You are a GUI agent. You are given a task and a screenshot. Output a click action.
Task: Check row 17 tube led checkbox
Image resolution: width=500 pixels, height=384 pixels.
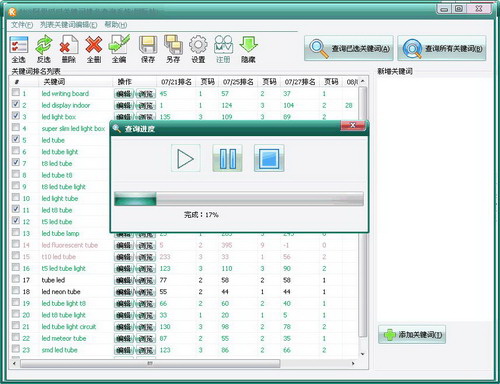pyautogui.click(x=16, y=279)
